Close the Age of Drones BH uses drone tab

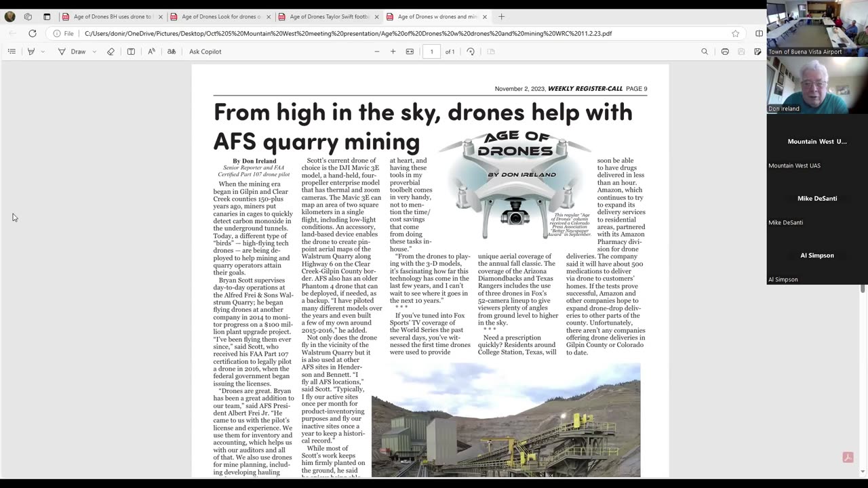click(161, 17)
